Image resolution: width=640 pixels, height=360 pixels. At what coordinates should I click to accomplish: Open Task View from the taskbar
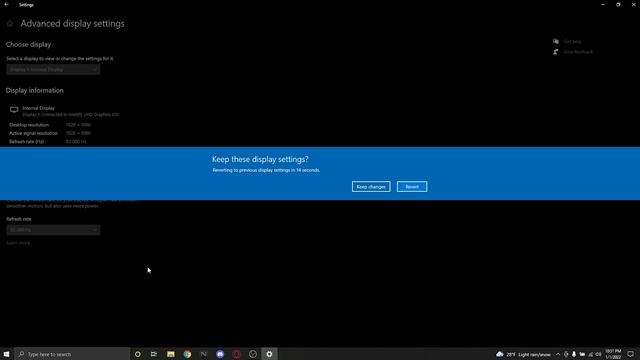pos(153,354)
